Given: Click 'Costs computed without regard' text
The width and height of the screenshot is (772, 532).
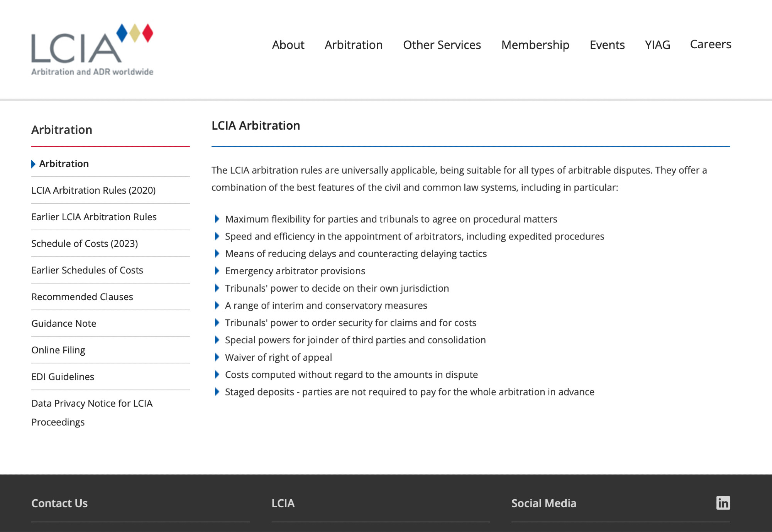Looking at the screenshot, I should (x=351, y=375).
